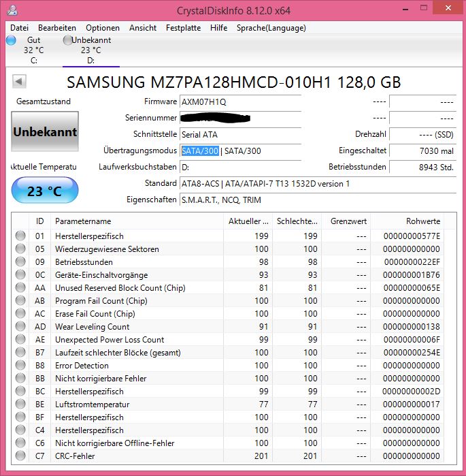Click status circle for Wiederzugewiesene Sektoren row

click(20, 249)
